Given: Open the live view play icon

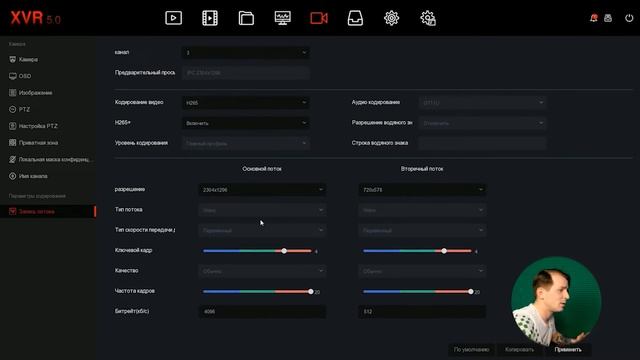Looking at the screenshot, I should pyautogui.click(x=173, y=18).
